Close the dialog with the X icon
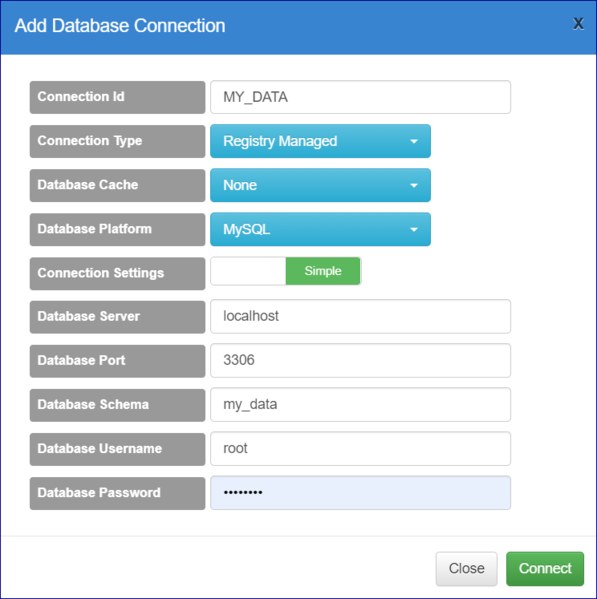Screen dimensions: 597x599 tap(578, 24)
